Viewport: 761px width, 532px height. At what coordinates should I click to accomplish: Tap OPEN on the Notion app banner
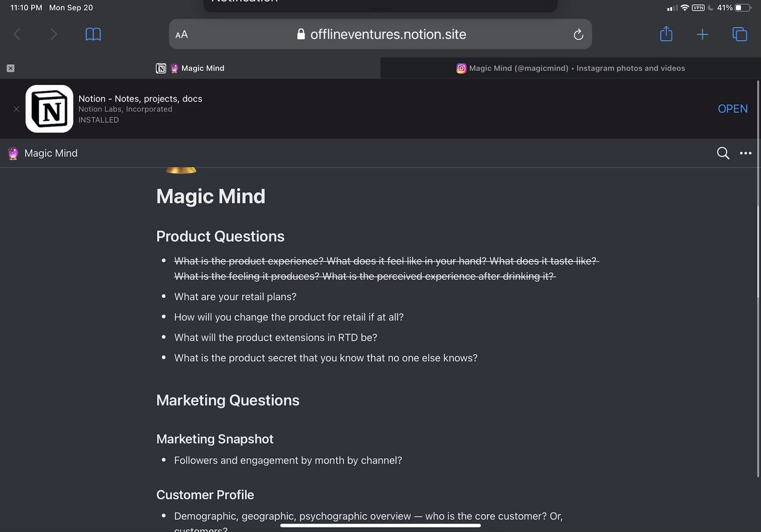732,109
